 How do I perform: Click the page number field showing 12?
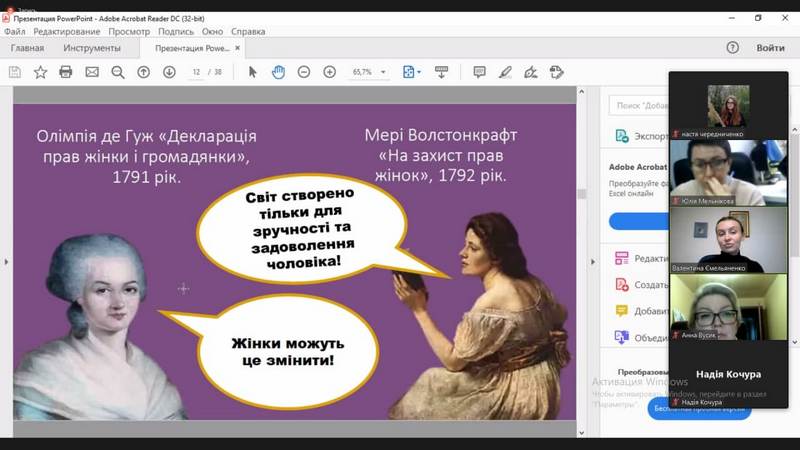coord(196,72)
